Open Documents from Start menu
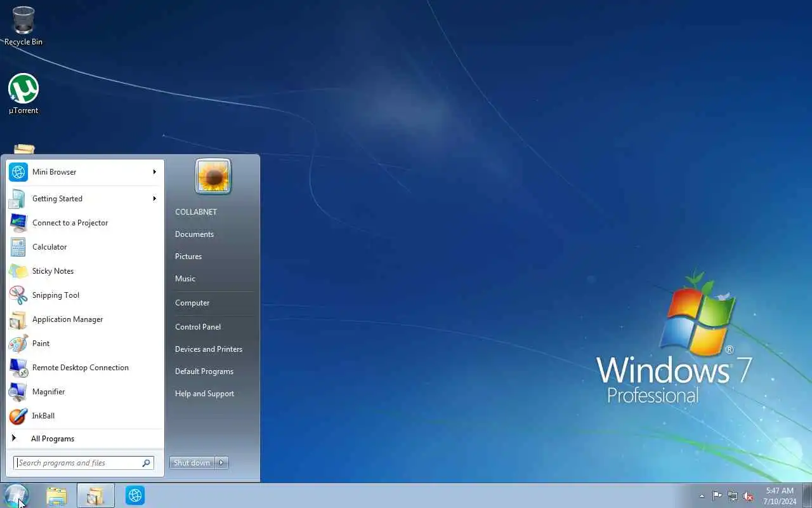Screen dimensions: 812x508 (194, 234)
